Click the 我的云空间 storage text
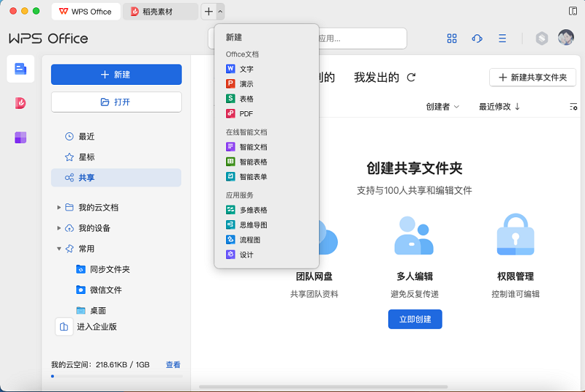Viewport: 585px width, 392px height. point(100,365)
